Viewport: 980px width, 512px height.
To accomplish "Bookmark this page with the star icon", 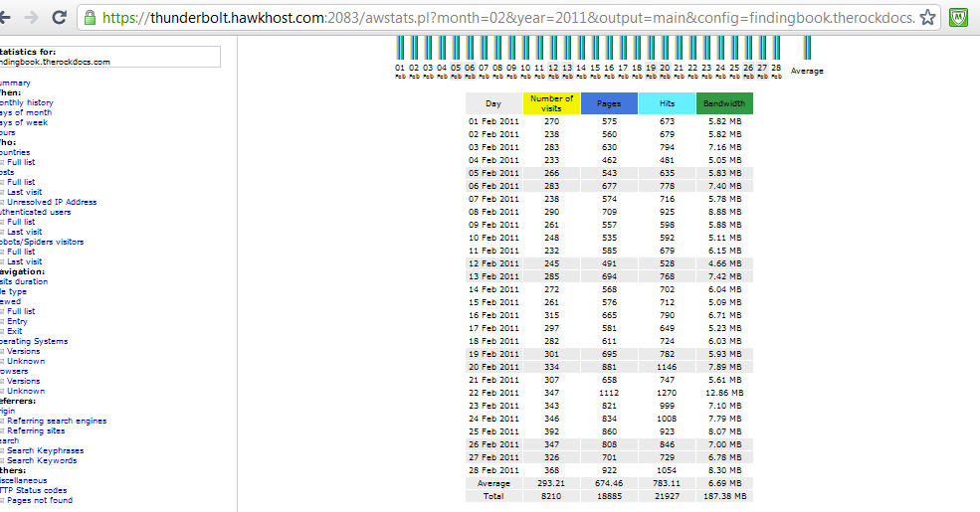I will pos(927,17).
